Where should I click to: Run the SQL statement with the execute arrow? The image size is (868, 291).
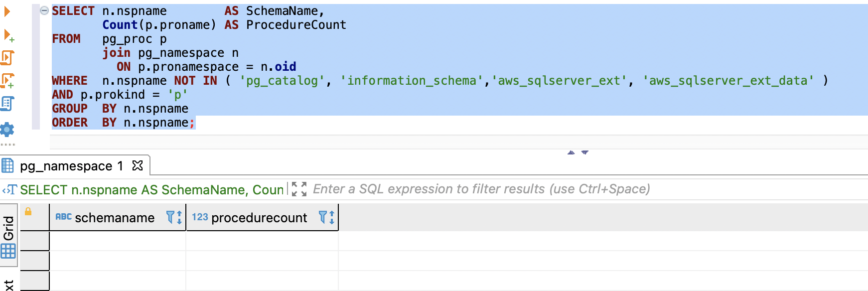point(7,11)
